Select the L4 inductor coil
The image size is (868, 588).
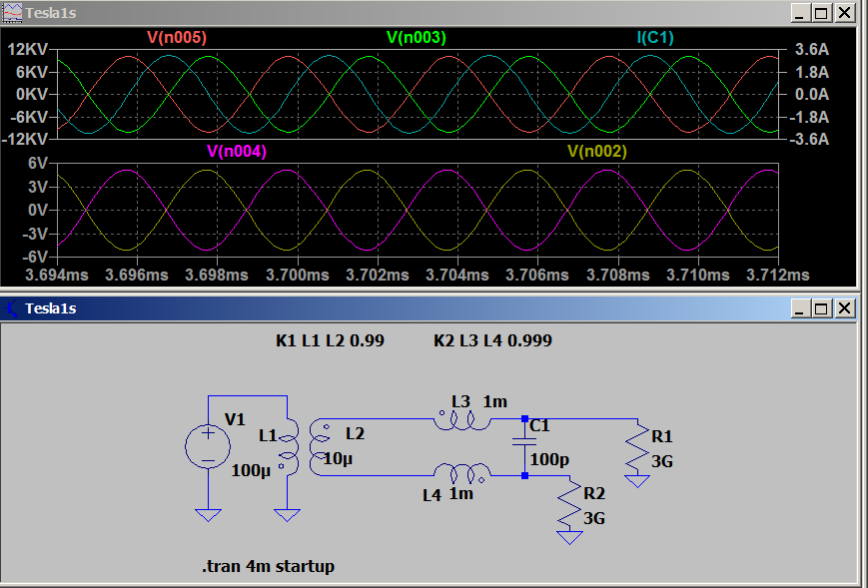click(461, 471)
